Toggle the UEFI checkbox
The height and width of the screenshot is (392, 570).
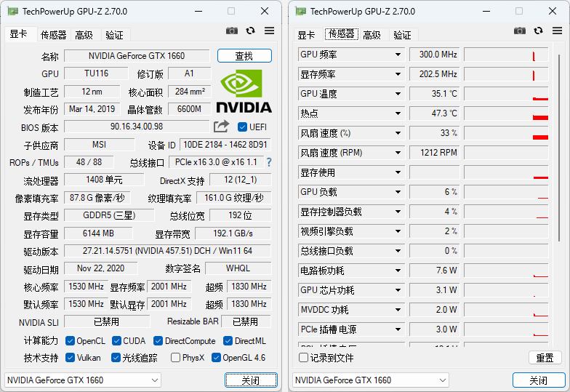pyautogui.click(x=242, y=127)
